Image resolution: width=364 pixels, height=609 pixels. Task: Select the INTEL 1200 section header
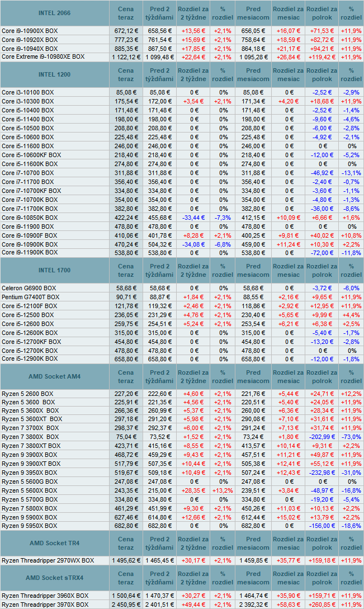click(54, 74)
